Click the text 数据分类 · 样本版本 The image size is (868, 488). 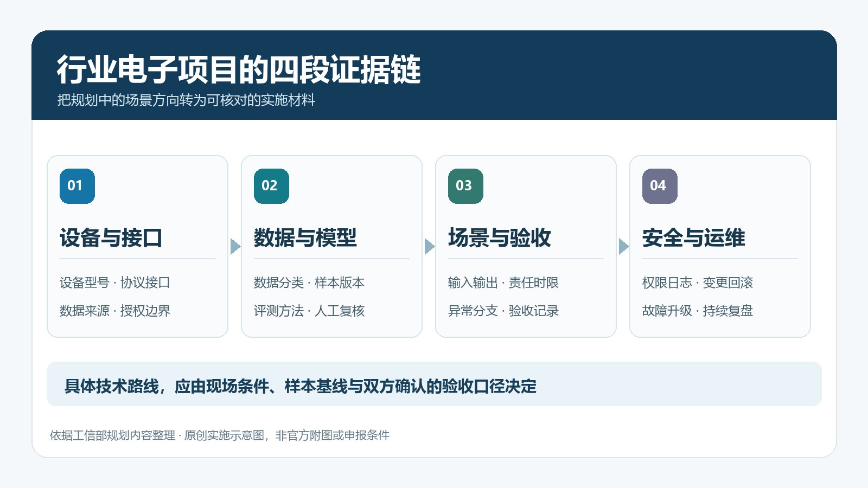(309, 282)
